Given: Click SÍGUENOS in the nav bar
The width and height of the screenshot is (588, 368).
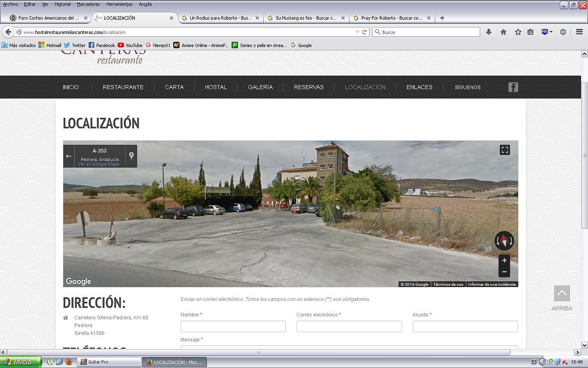Looking at the screenshot, I should coord(468,87).
